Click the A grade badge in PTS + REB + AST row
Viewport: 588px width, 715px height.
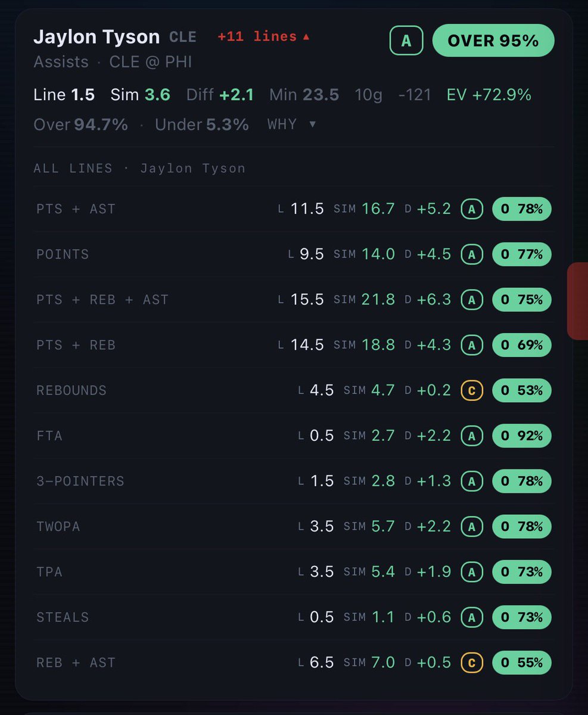point(472,300)
